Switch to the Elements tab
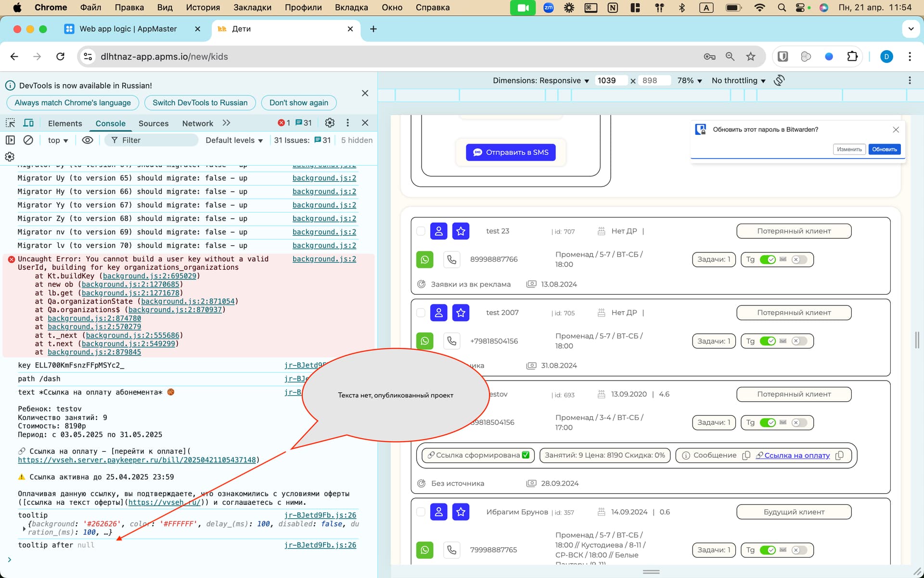 (65, 123)
